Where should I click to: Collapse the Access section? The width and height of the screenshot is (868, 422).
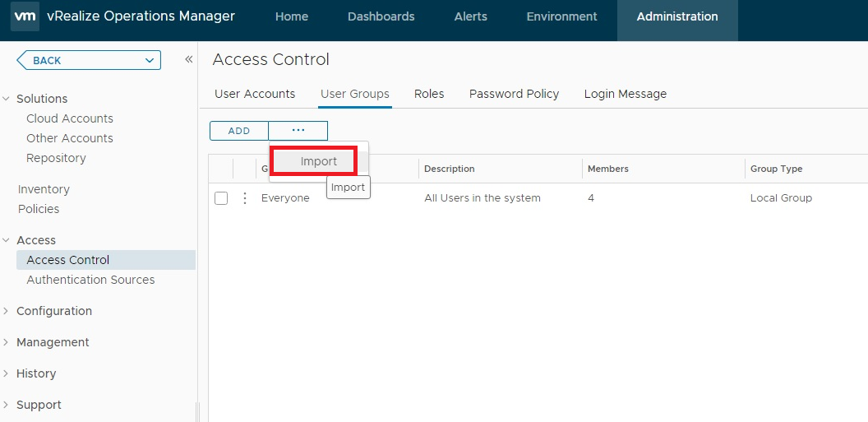pyautogui.click(x=6, y=240)
